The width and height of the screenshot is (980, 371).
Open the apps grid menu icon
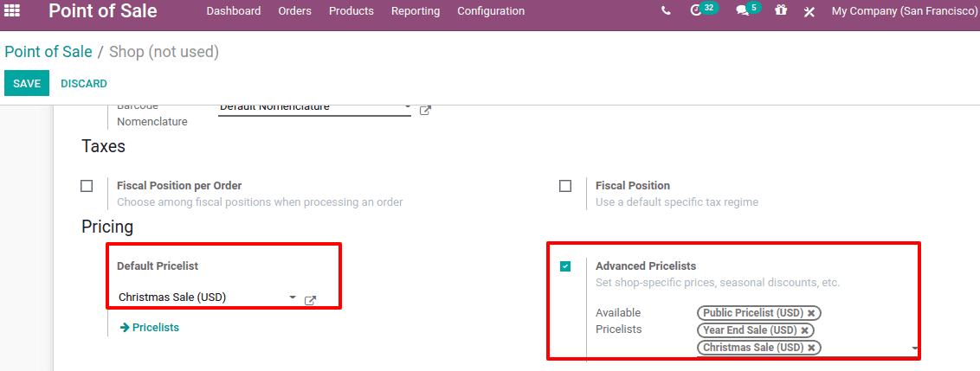[x=13, y=11]
